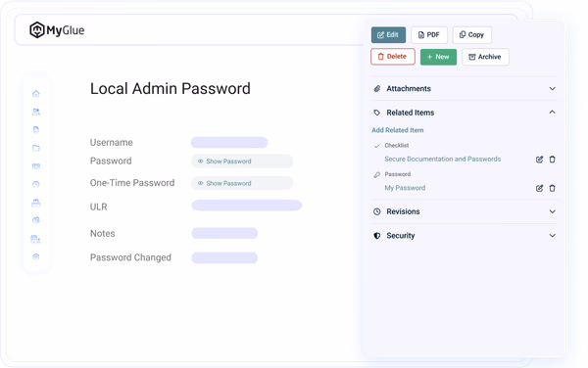
Task: Click the One-Time Password label
Action: click(x=132, y=183)
